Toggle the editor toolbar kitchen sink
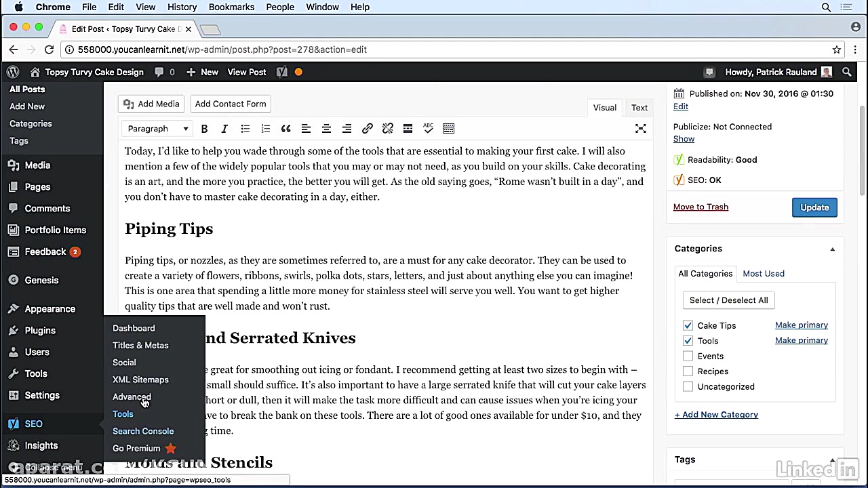Viewport: 868px width, 488px height. (448, 129)
